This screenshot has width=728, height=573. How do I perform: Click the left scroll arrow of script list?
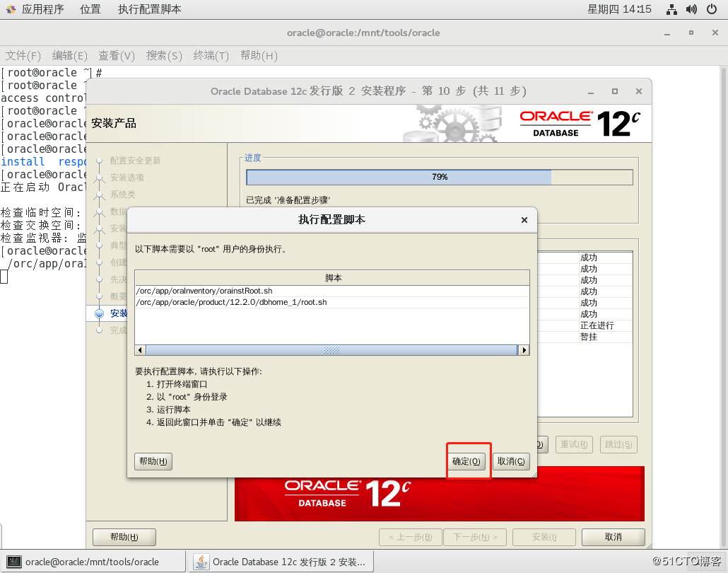click(140, 350)
